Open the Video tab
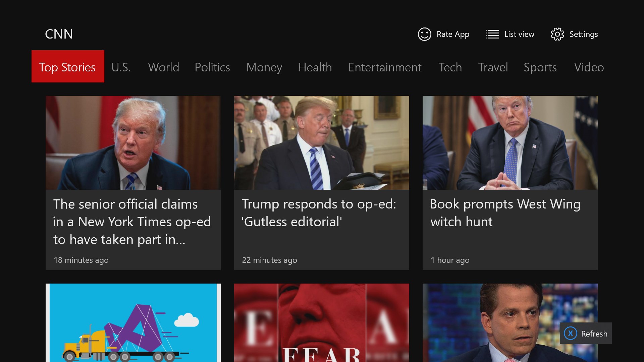The height and width of the screenshot is (362, 644). [x=589, y=67]
